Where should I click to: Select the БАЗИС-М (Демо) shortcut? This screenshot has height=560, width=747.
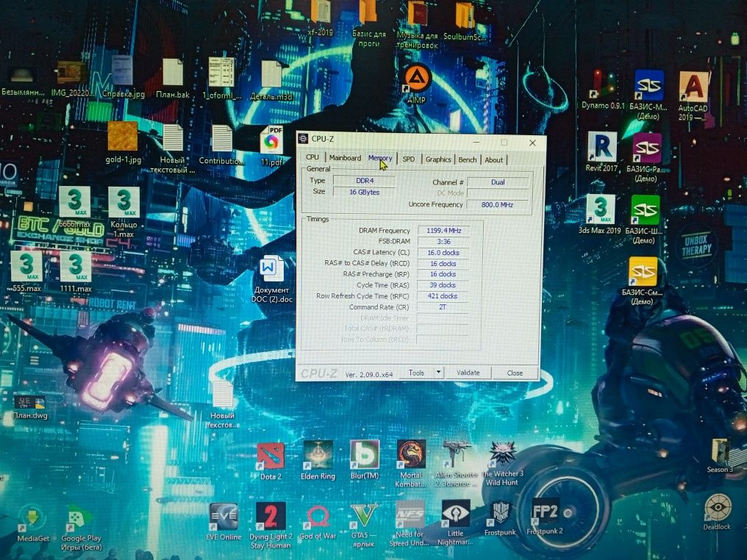coord(648,96)
